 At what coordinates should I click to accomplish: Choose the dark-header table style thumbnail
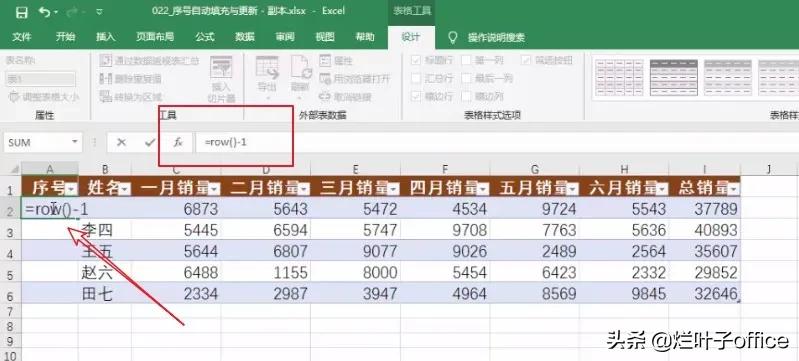click(x=674, y=78)
